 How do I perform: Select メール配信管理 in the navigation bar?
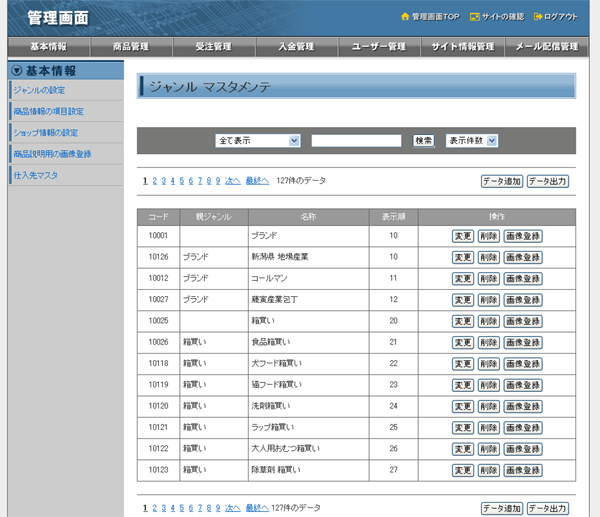click(546, 47)
